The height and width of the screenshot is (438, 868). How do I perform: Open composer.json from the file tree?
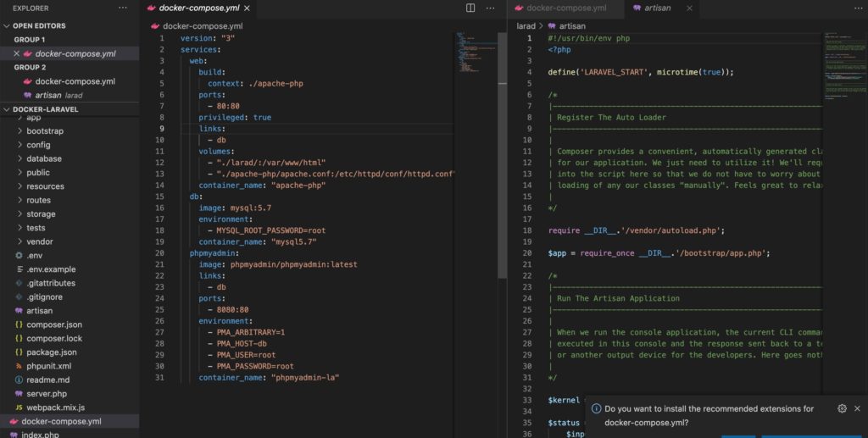pyautogui.click(x=54, y=324)
